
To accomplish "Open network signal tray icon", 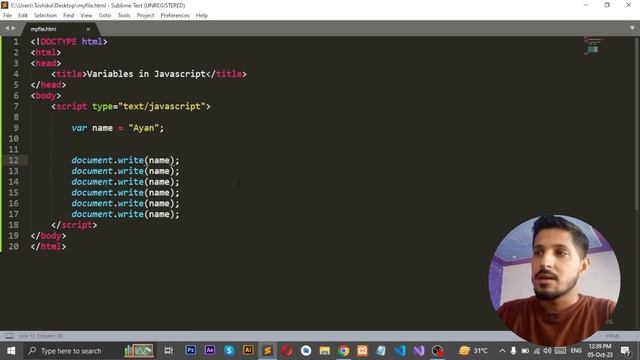I will [536, 351].
